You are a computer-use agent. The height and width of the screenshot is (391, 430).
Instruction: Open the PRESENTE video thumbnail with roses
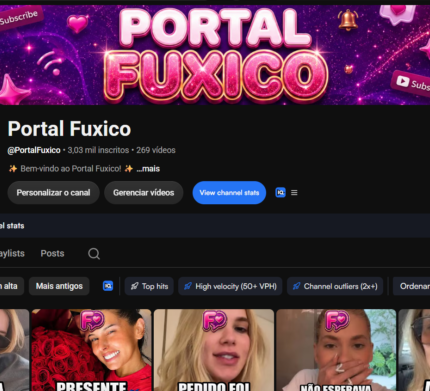tap(91, 350)
